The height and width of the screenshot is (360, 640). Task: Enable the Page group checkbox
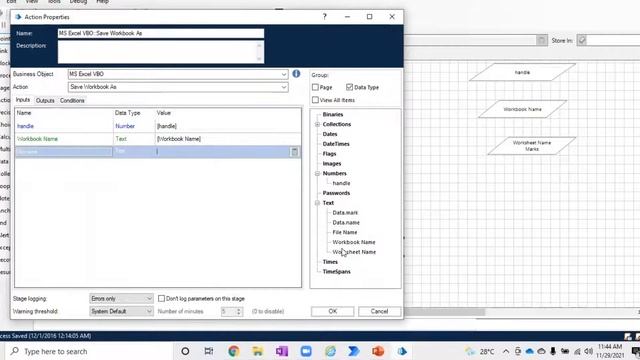[315, 87]
